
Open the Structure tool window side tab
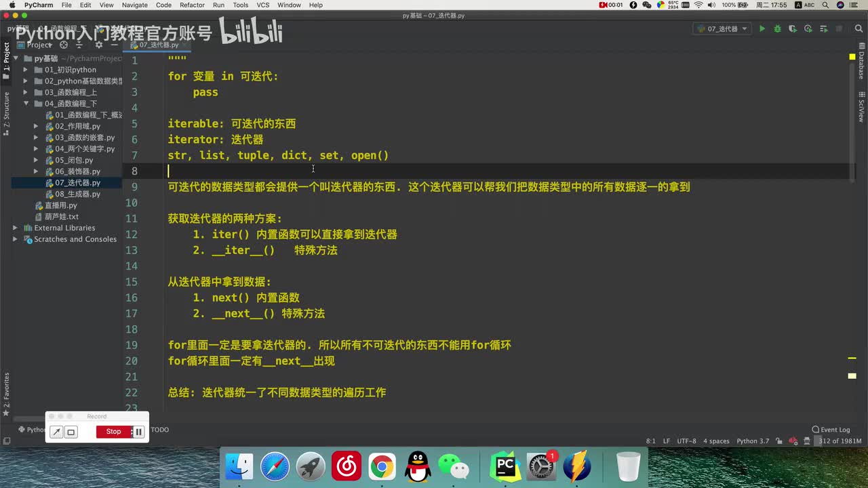click(6, 113)
